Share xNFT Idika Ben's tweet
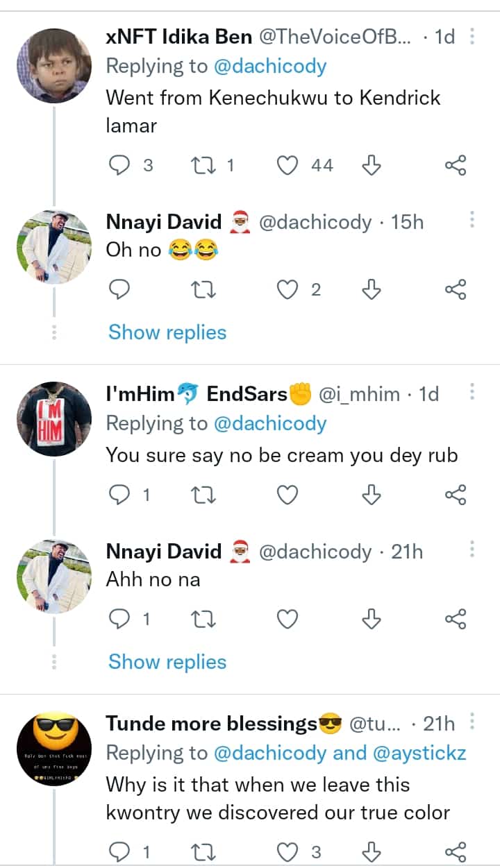 (x=455, y=165)
